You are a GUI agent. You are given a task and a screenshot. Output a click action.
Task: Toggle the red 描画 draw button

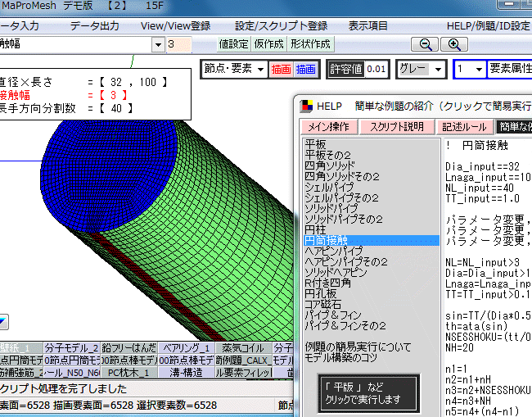point(281,70)
